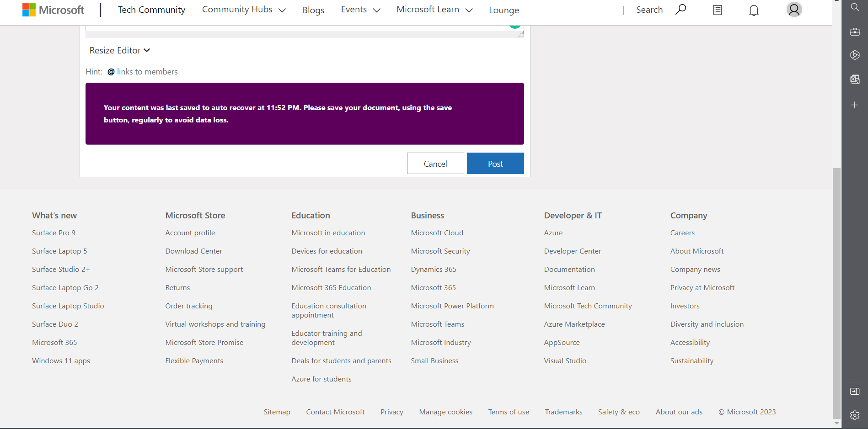Open the search magnifier icon in header

680,10
